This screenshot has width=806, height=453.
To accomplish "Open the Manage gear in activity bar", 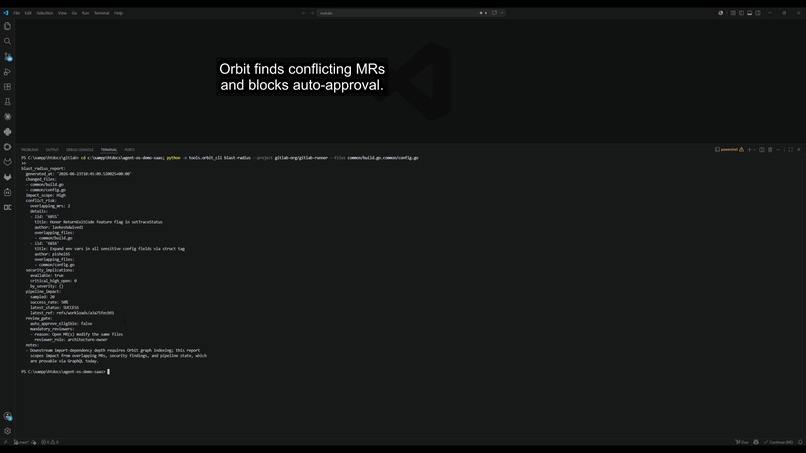I will tap(7, 431).
